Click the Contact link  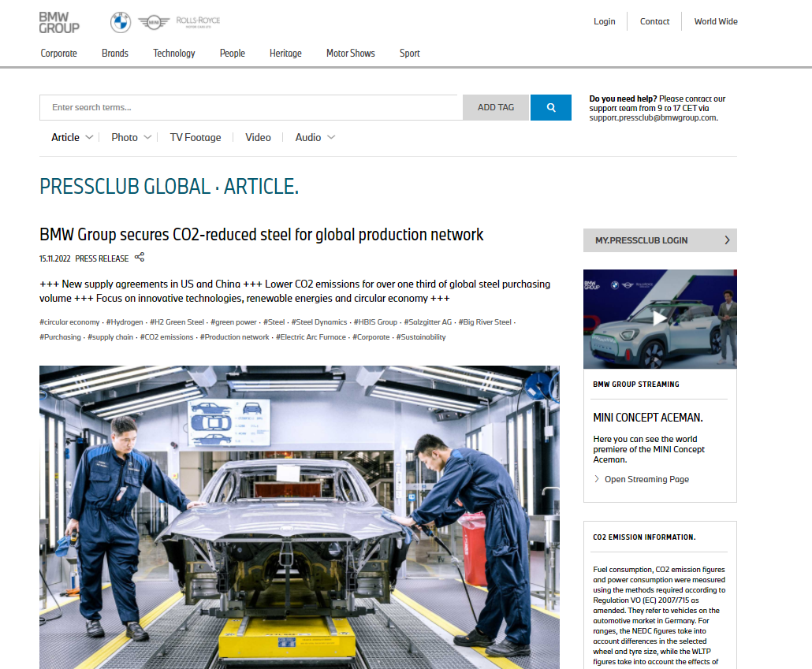[x=654, y=21]
